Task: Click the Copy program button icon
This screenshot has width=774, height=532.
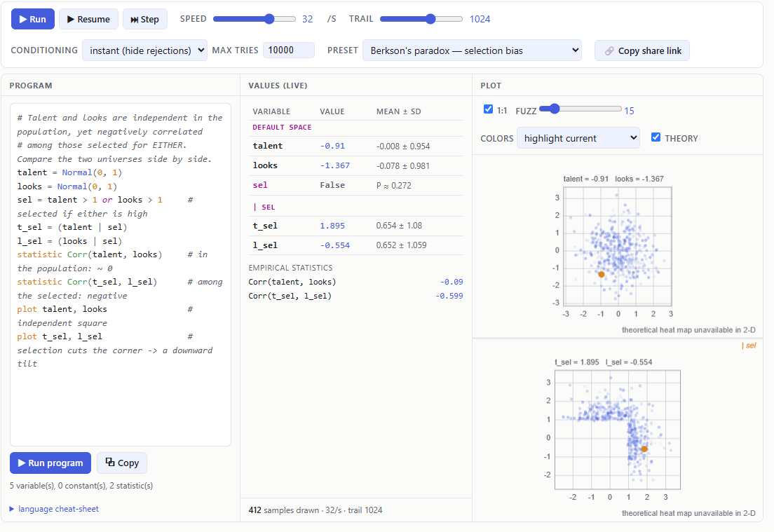Action: pos(110,463)
